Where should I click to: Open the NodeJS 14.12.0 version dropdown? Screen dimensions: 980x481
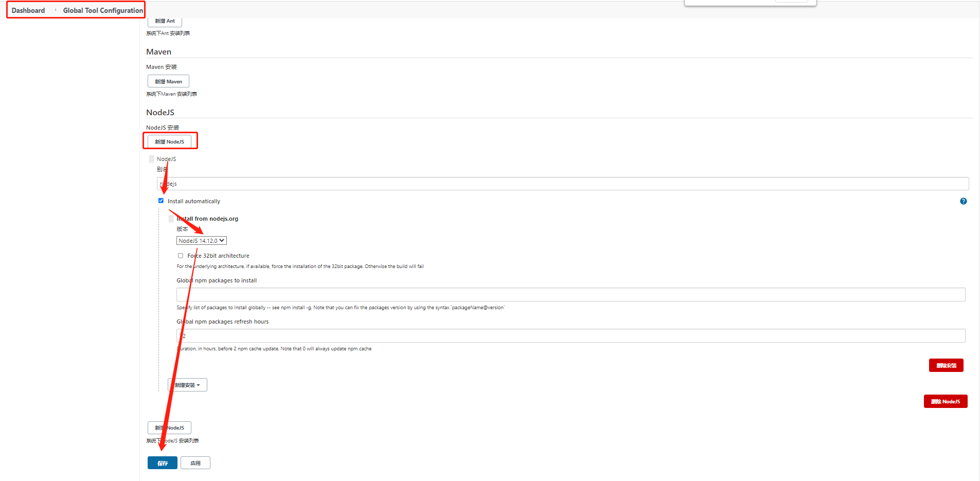coord(201,241)
